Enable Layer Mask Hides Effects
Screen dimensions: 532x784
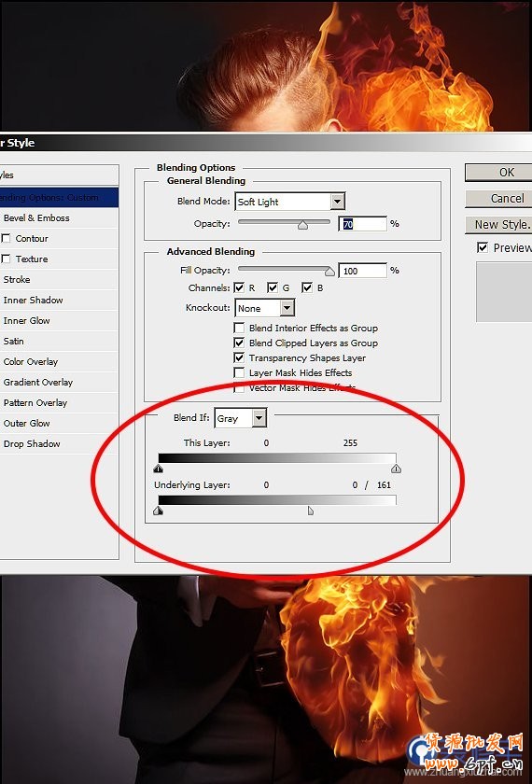(x=239, y=373)
